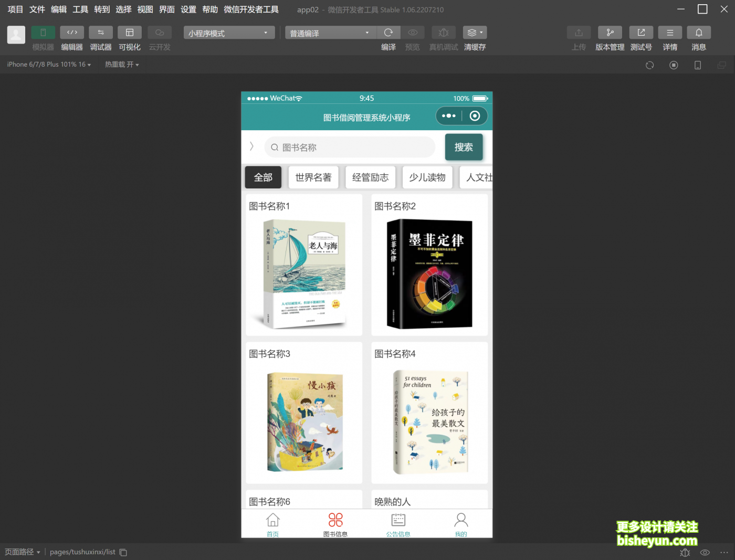Click the 搜索 button
The width and height of the screenshot is (735, 560).
[x=464, y=147]
